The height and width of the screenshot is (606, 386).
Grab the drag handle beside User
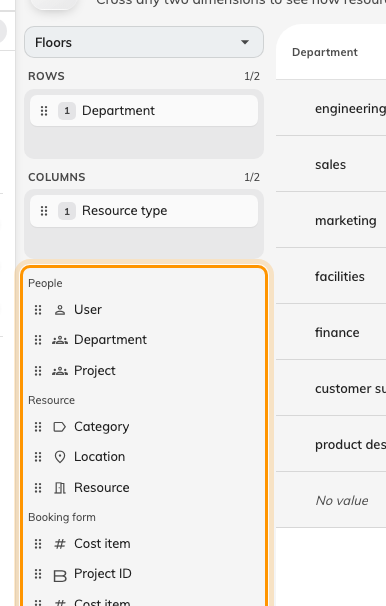[x=38, y=310]
